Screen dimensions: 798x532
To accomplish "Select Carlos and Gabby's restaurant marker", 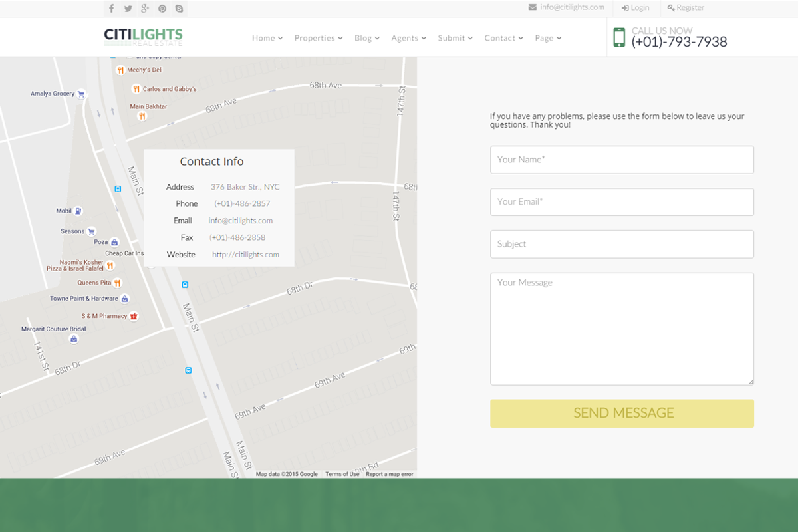I will coord(136,89).
